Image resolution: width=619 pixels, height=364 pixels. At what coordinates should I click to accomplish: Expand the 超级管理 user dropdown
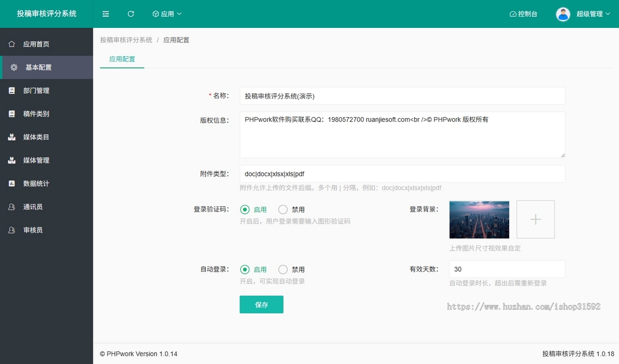[x=593, y=14]
